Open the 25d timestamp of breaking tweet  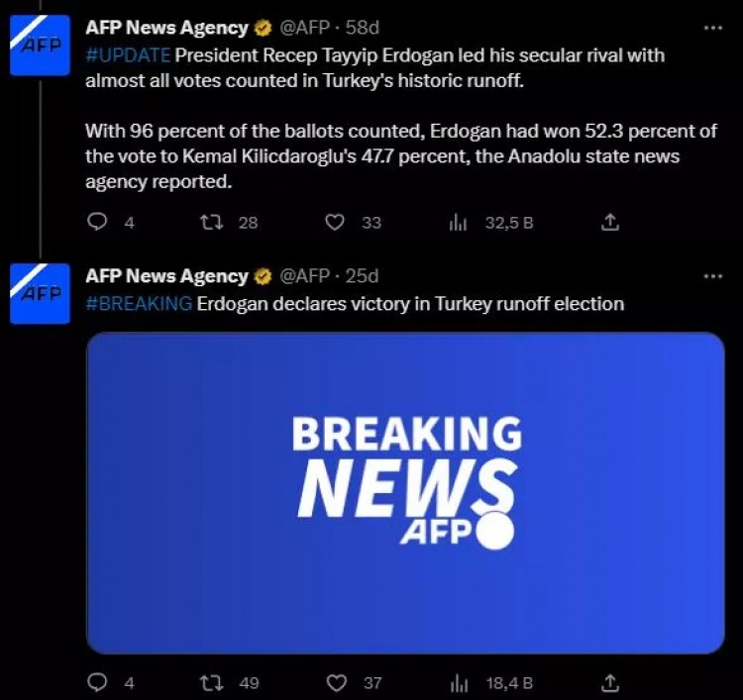click(362, 275)
